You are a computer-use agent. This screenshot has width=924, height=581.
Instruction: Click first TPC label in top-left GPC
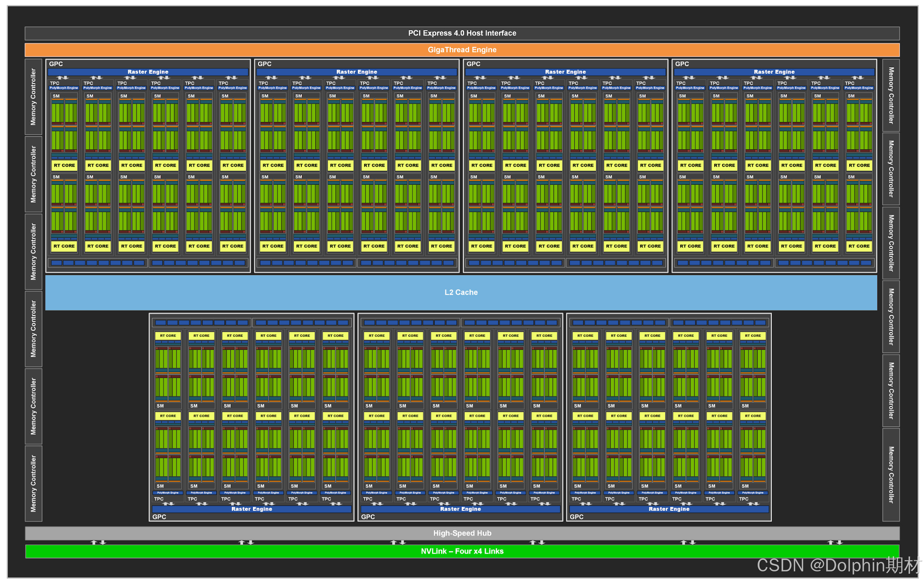point(55,83)
